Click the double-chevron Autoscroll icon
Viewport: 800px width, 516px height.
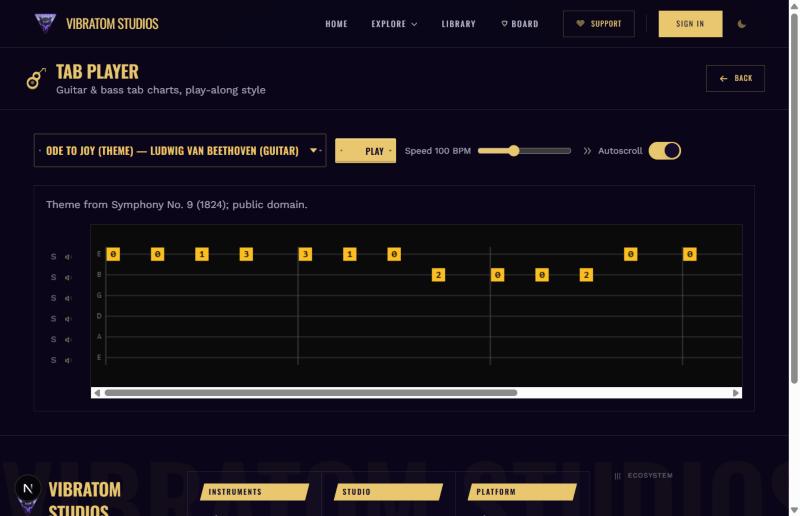(x=587, y=151)
